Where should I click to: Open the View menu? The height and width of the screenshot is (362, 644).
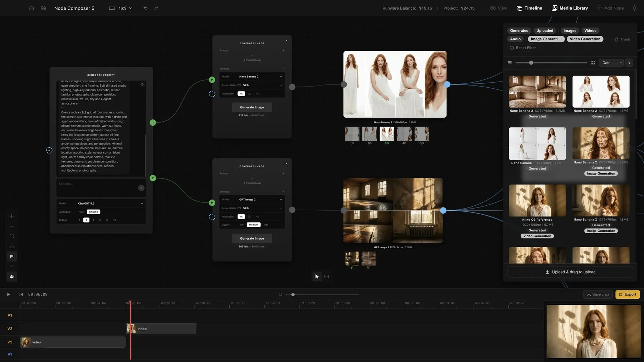point(498,8)
